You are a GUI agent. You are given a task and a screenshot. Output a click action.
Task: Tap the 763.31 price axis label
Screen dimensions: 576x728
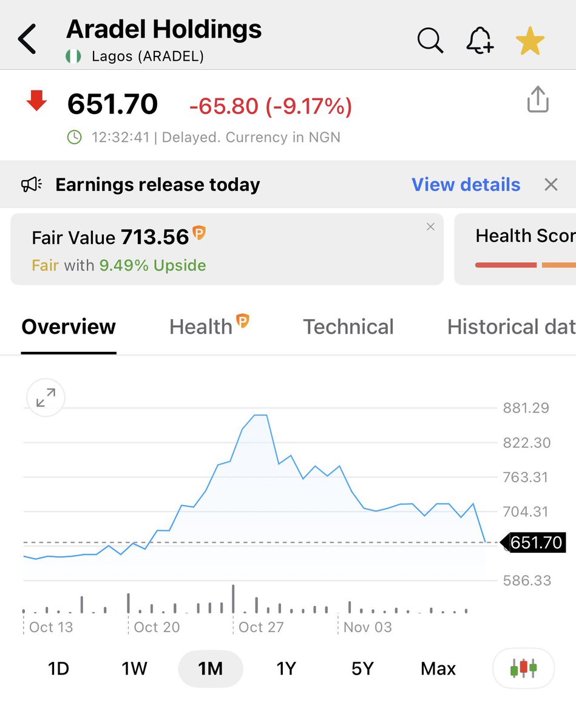coord(526,477)
